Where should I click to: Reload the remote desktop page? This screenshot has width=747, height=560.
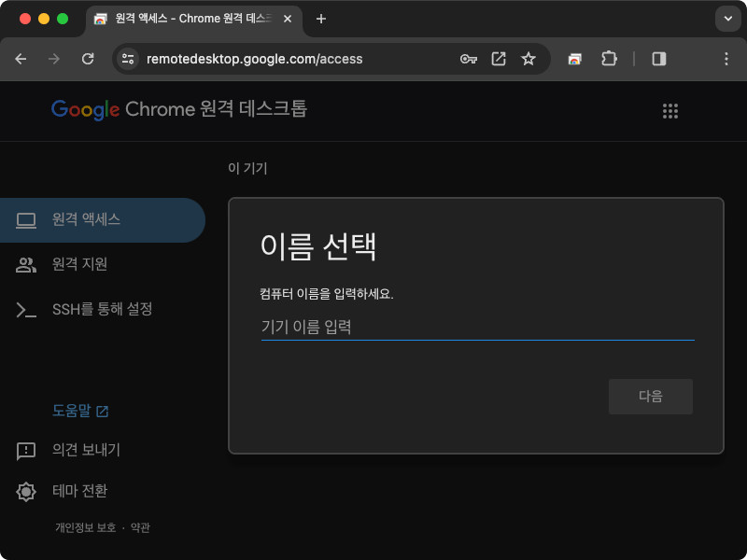pos(88,59)
